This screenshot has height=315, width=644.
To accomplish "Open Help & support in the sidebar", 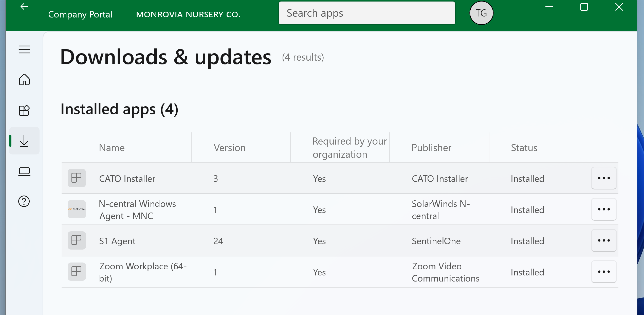I will tap(24, 201).
